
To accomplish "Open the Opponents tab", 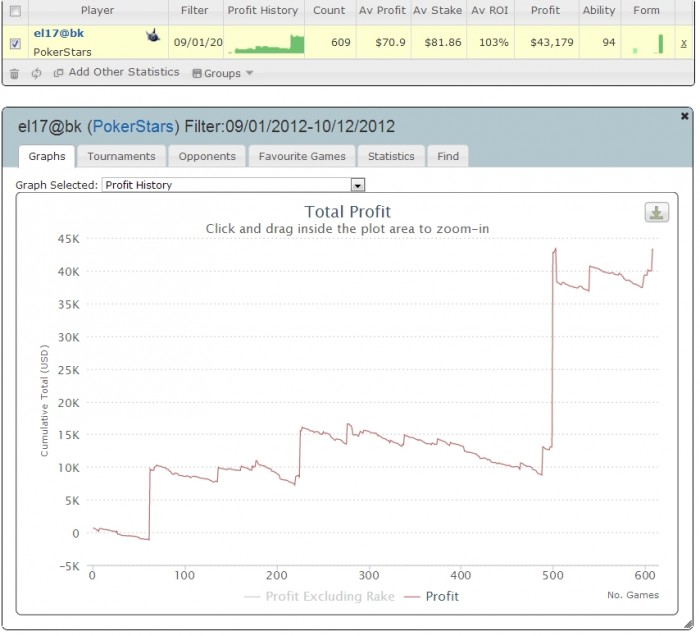I will click(207, 157).
